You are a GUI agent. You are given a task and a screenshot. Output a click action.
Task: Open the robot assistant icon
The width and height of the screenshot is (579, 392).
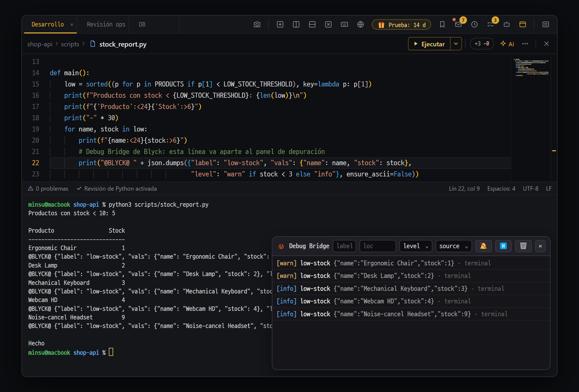click(x=507, y=25)
